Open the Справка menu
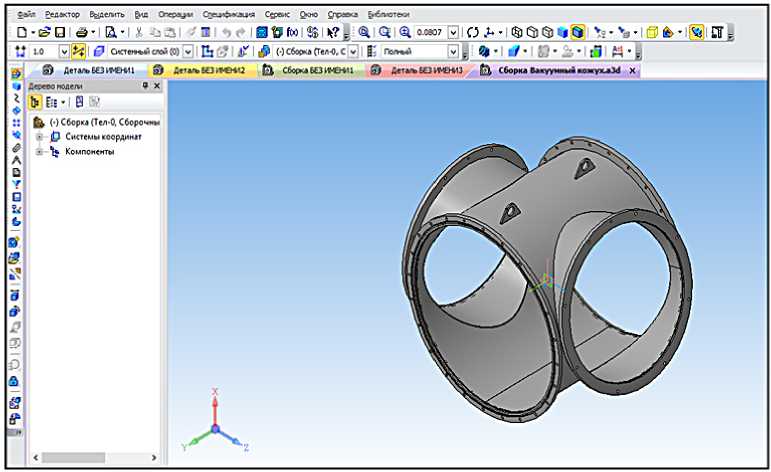 (342, 14)
